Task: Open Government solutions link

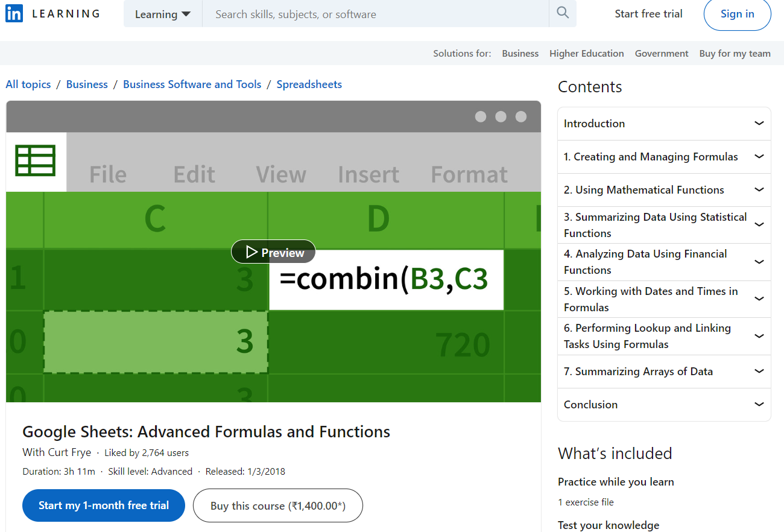Action: click(x=662, y=54)
